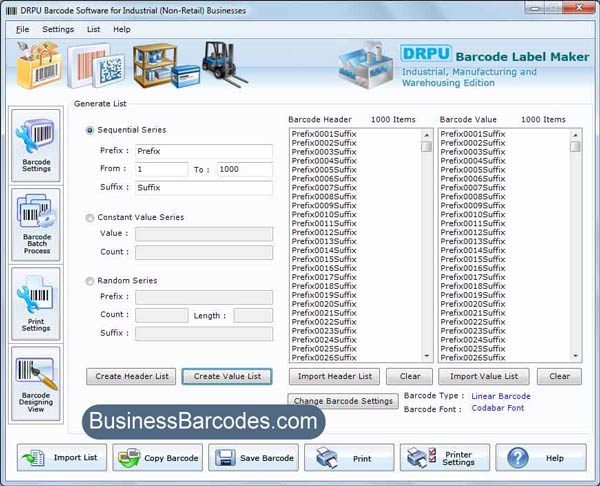Click the Printer Settings button label
Screen dimensions: 600x486
pos(458,458)
